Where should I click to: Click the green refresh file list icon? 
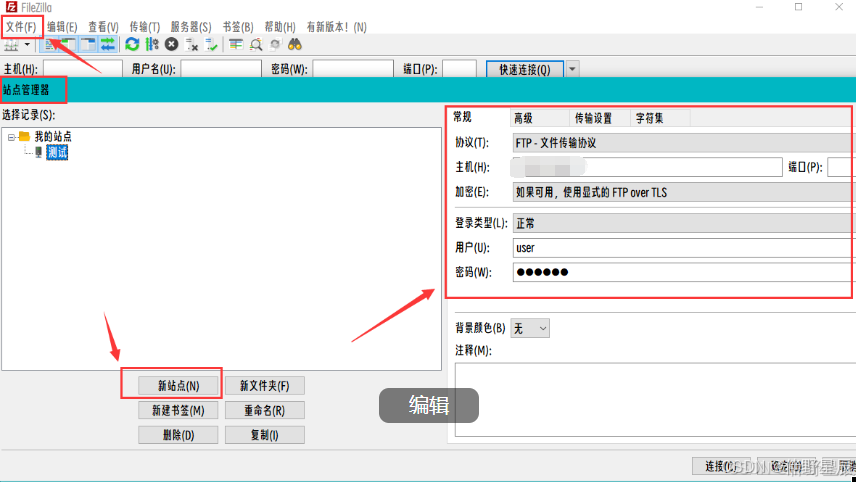tap(132, 45)
